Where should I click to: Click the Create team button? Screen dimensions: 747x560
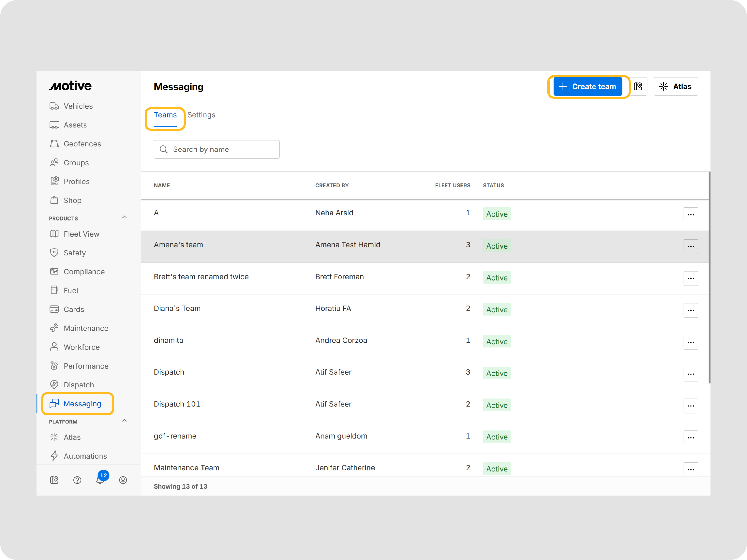(x=588, y=87)
